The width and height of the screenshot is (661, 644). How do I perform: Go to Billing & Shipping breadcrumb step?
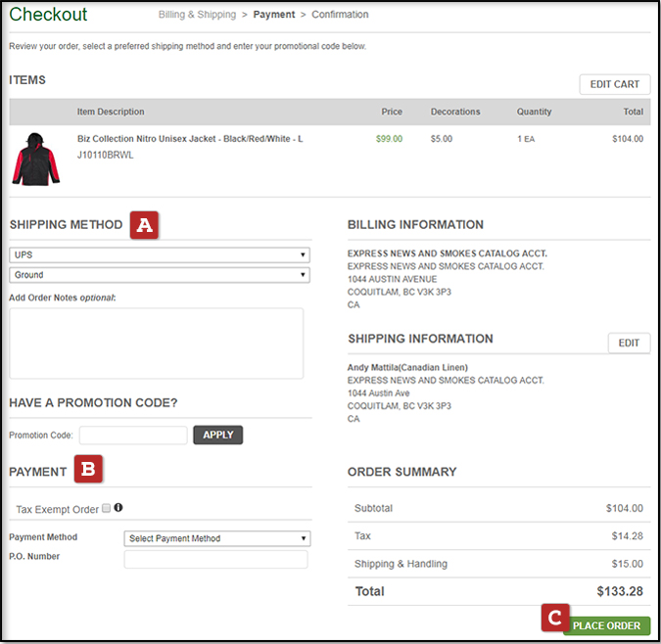point(197,15)
